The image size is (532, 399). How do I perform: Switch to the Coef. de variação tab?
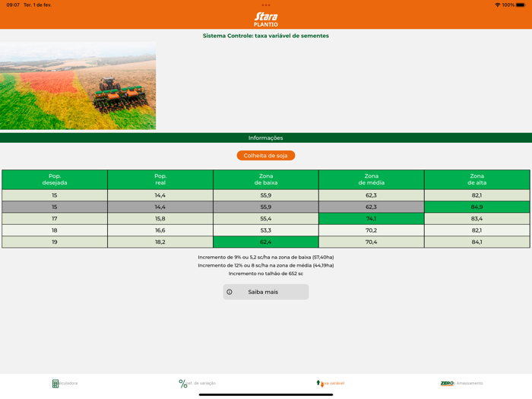coord(198,383)
